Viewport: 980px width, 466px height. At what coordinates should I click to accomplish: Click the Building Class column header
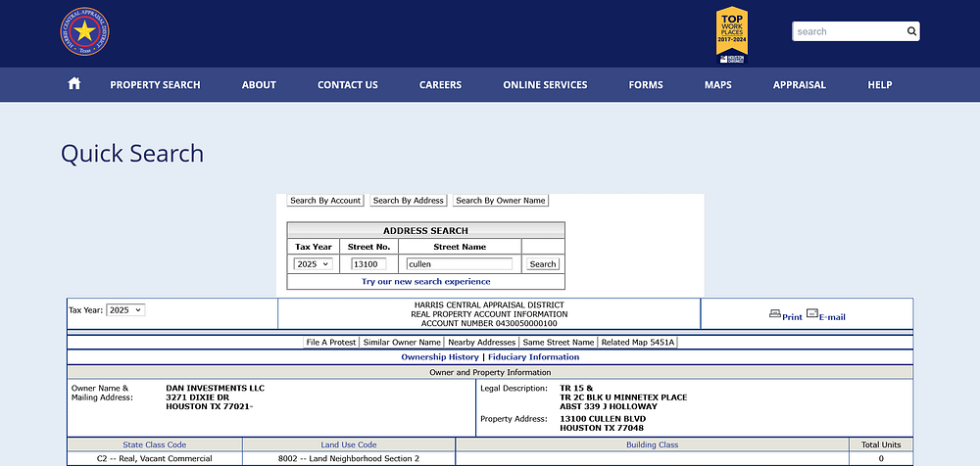[653, 444]
